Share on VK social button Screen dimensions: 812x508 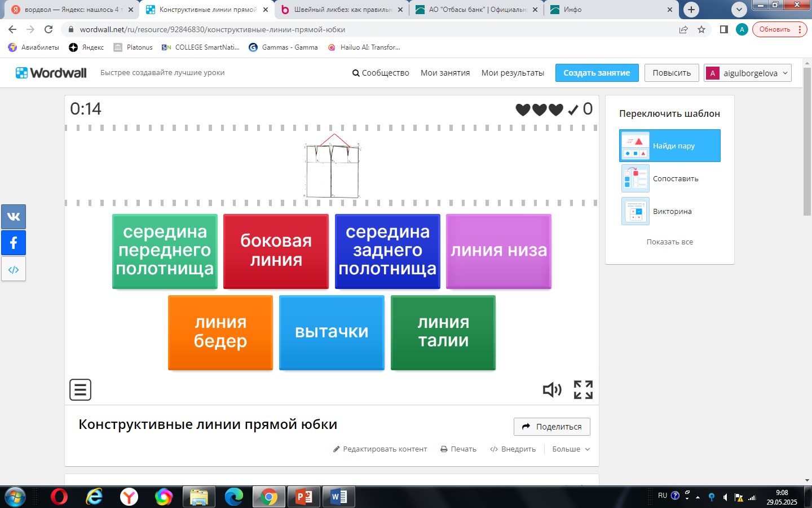tap(14, 217)
